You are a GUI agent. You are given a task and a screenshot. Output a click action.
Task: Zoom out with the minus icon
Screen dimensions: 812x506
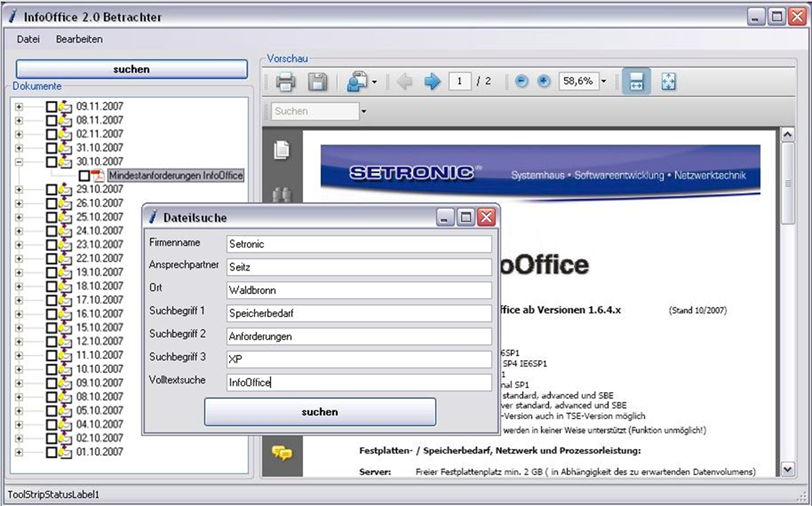(x=521, y=81)
